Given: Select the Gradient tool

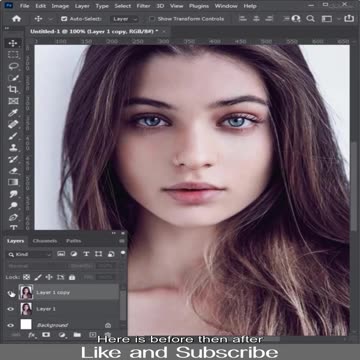Looking at the screenshot, I should tap(13, 182).
